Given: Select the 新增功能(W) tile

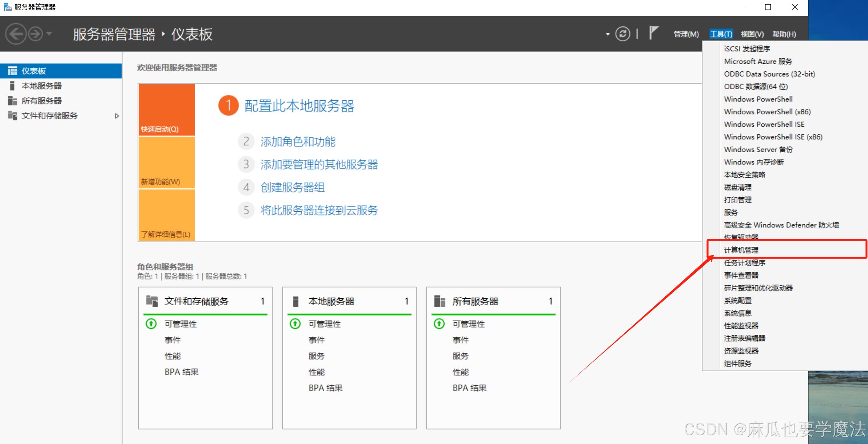Looking at the screenshot, I should pos(167,162).
